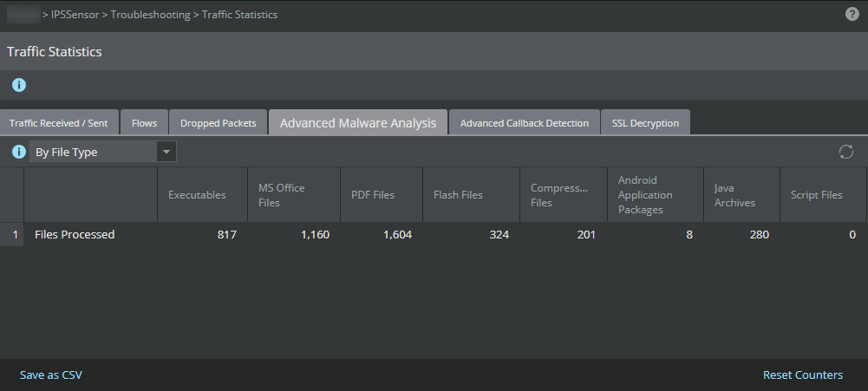Click the Flash Files column header
This screenshot has height=391, width=868.
point(471,195)
